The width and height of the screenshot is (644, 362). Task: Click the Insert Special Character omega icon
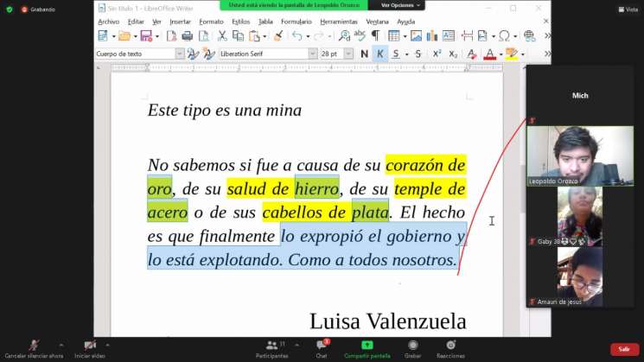(504, 36)
